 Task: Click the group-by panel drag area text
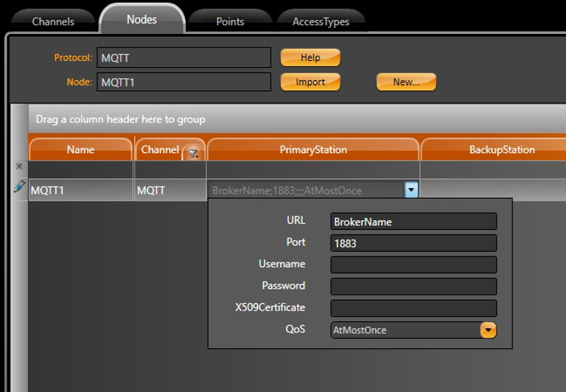coord(121,119)
